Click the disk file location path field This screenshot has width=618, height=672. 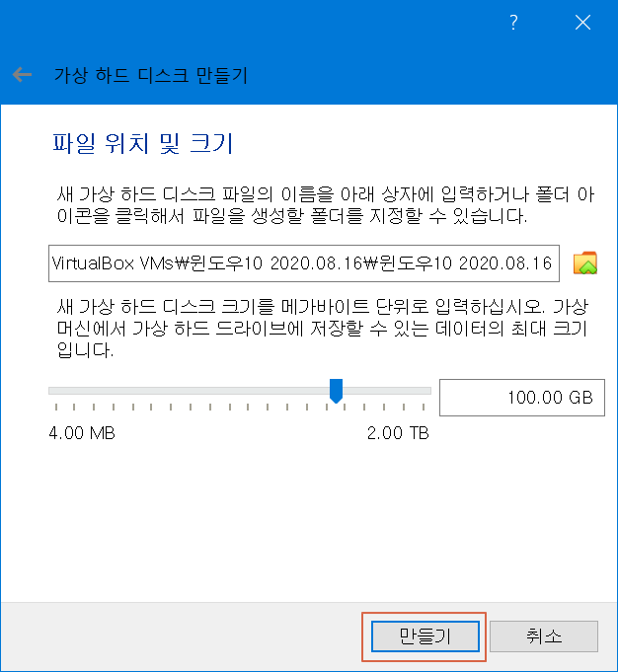[304, 263]
